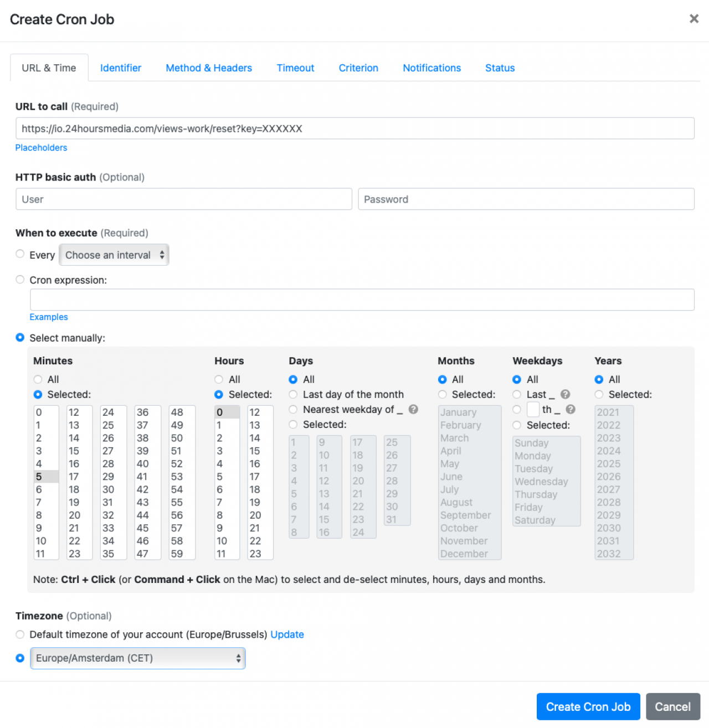709x728 pixels.
Task: Switch to the Method & Headers tab
Action: [209, 68]
